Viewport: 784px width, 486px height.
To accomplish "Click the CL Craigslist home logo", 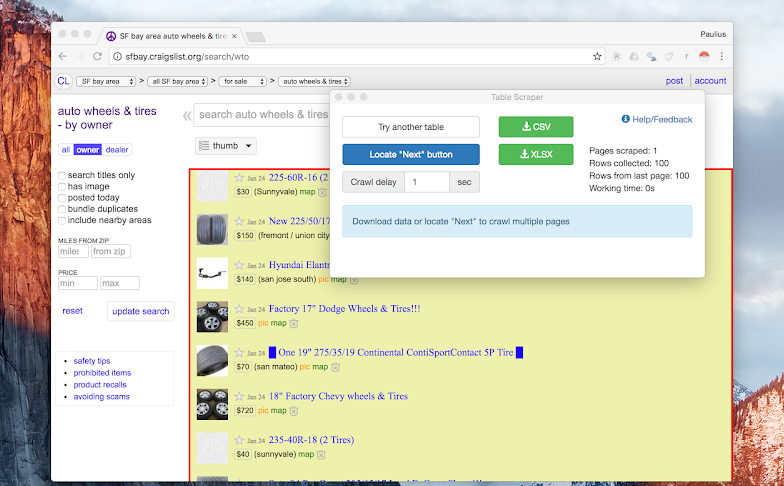I will tap(63, 81).
